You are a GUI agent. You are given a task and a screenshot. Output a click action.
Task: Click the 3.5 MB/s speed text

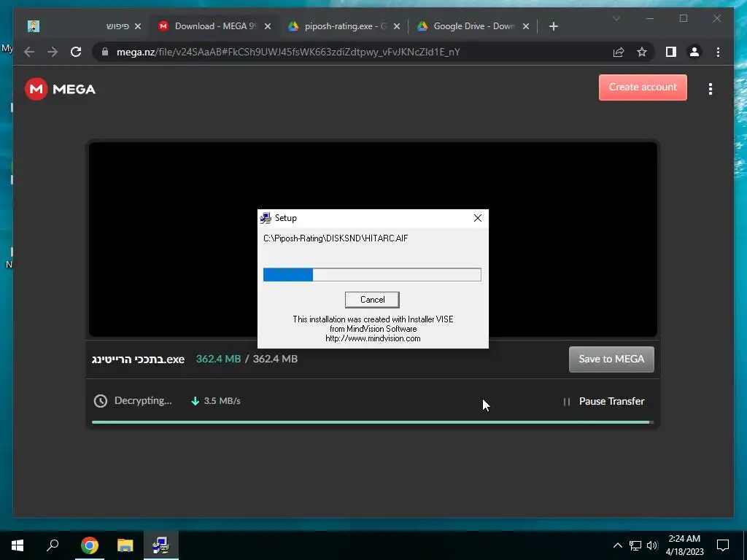point(222,401)
